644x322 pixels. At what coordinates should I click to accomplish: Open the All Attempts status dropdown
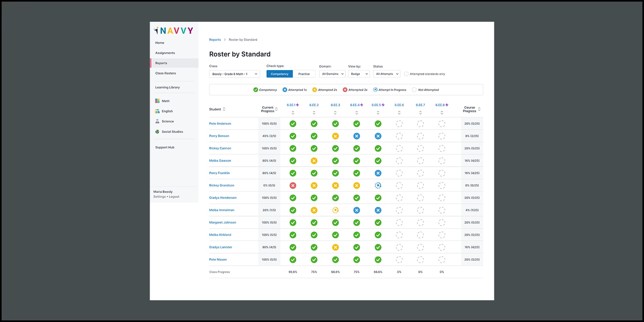click(386, 74)
